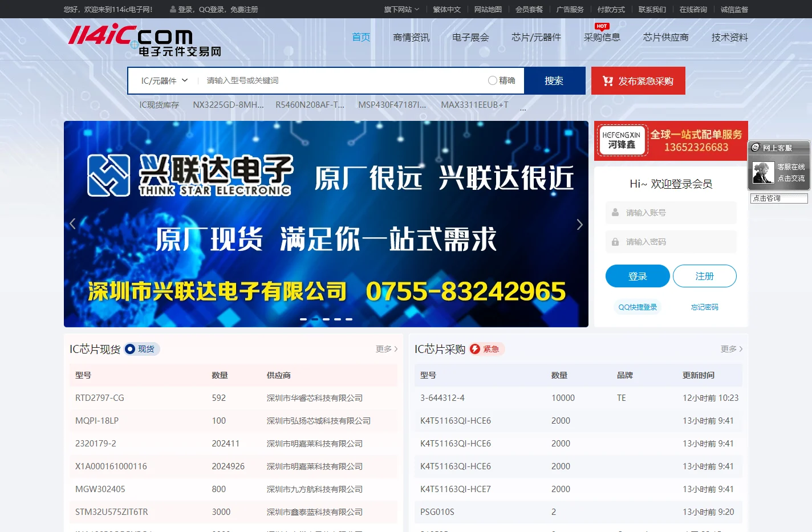The height and width of the screenshot is (532, 812).
Task: Open the 技术资料 navigation tab
Action: point(730,37)
